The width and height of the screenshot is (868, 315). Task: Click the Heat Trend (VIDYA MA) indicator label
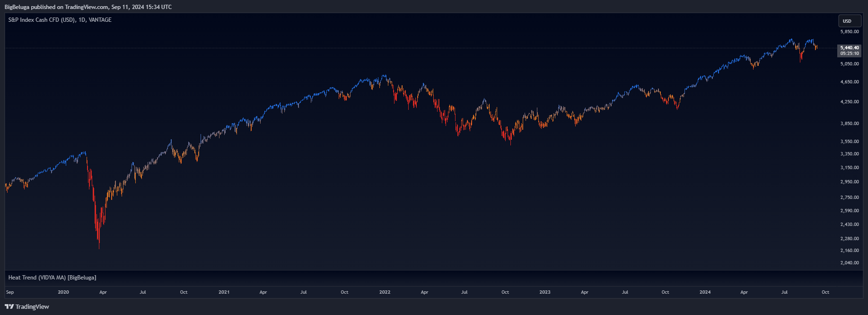click(52, 278)
